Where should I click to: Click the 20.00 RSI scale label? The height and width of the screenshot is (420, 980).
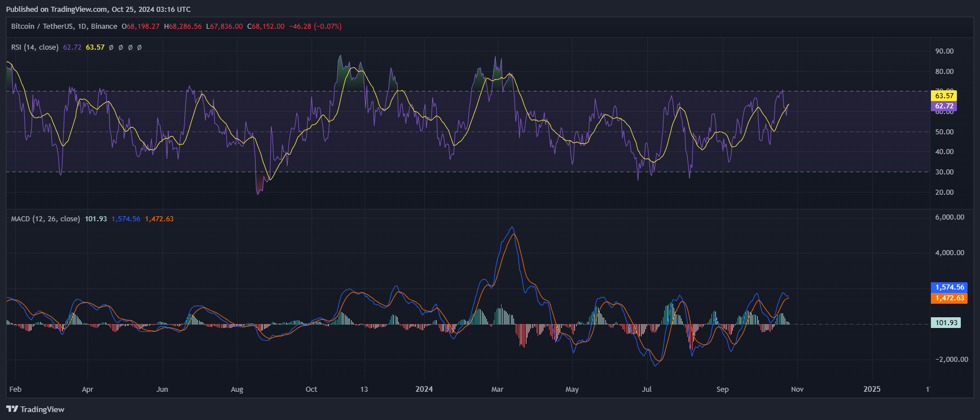[944, 193]
